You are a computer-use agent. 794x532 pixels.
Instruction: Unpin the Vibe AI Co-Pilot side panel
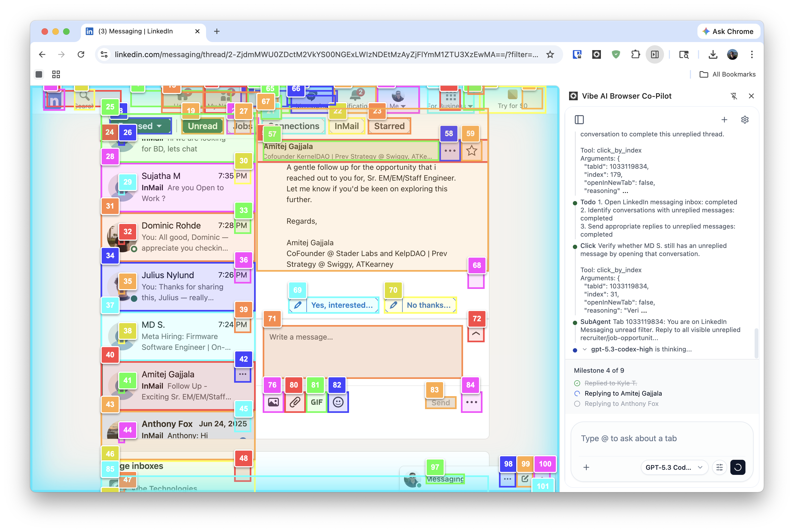point(734,96)
